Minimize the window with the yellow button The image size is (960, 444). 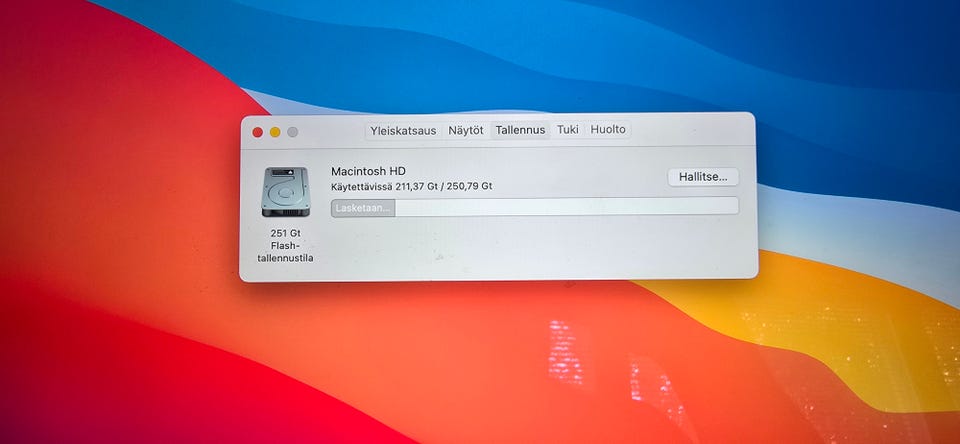(275, 132)
